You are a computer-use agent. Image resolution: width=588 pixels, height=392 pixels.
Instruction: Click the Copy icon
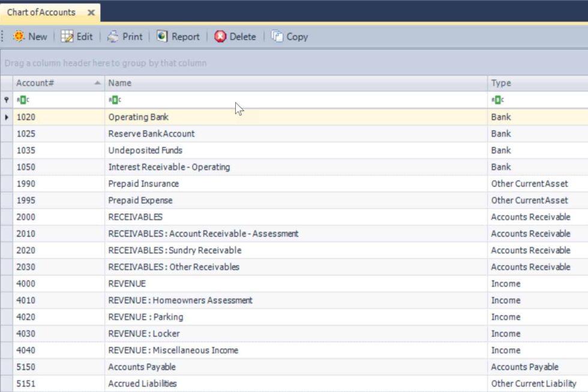click(276, 36)
